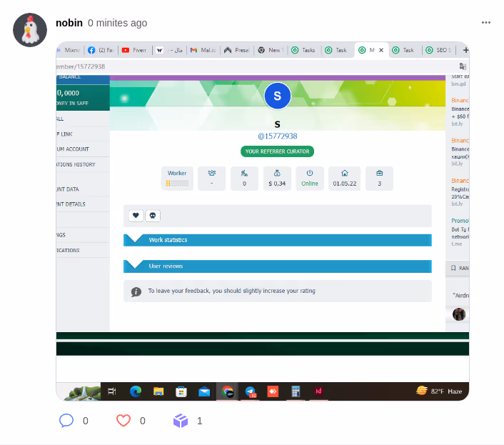Click the Worker rating progress bar
Viewport: 504px width, 445px height.
coord(177,184)
